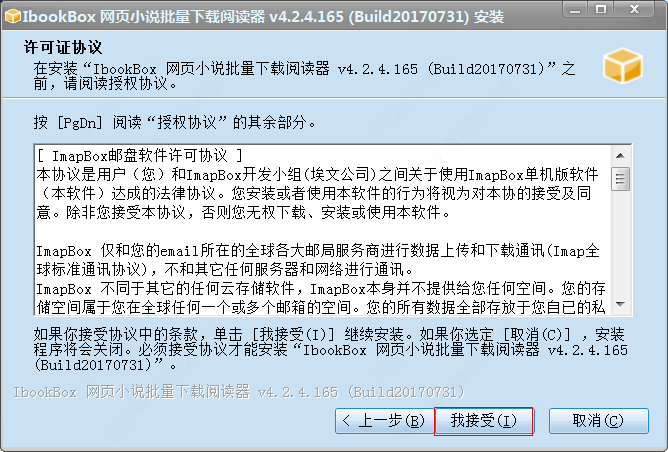Click the paragraph starting ImapBox 仅和您的email

(x=318, y=260)
